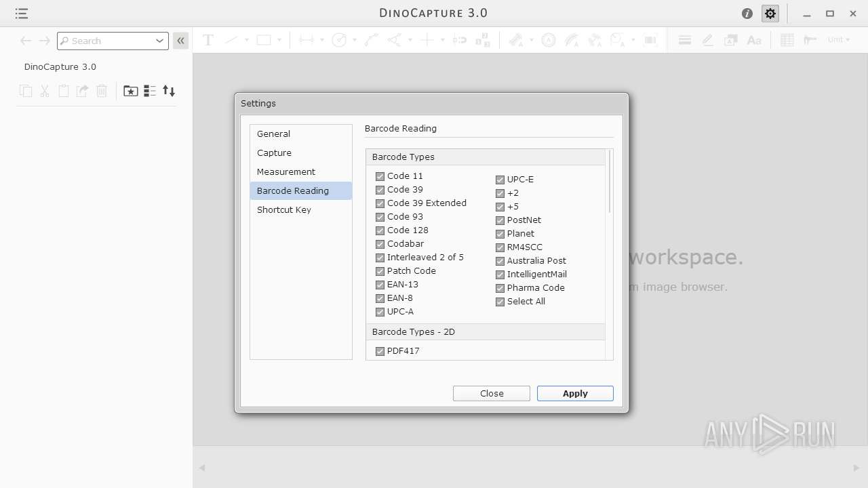Toggle the PDF417 checkbox
This screenshot has height=488, width=868.
pos(380,351)
